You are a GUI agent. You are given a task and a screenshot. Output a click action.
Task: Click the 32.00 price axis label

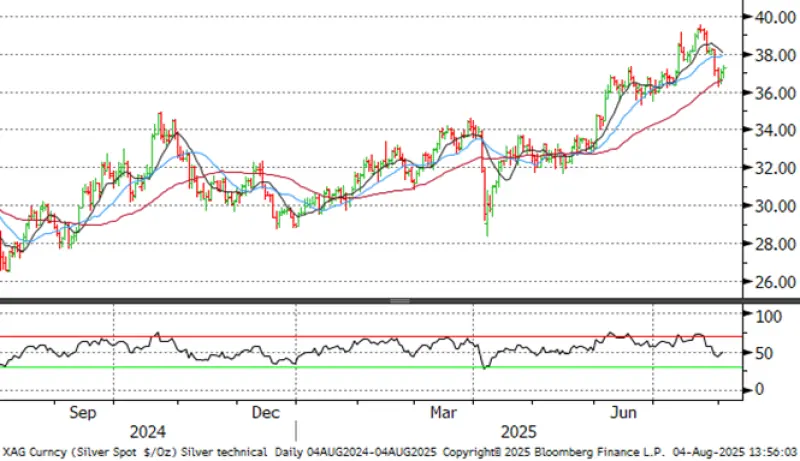pyautogui.click(x=775, y=168)
